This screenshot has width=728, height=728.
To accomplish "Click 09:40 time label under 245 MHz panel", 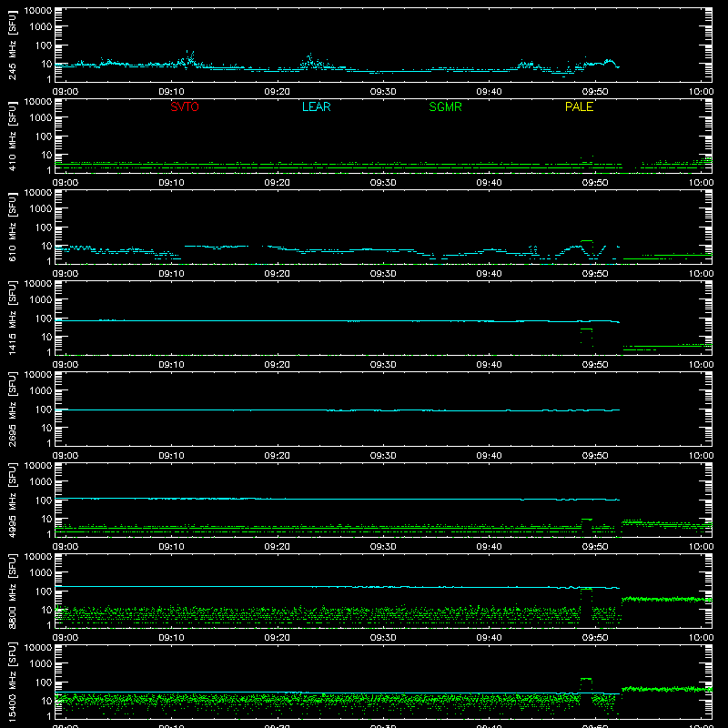I will (489, 92).
